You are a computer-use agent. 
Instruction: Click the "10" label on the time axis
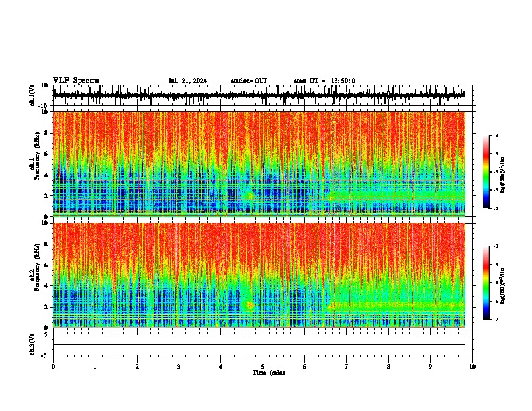coord(472,367)
